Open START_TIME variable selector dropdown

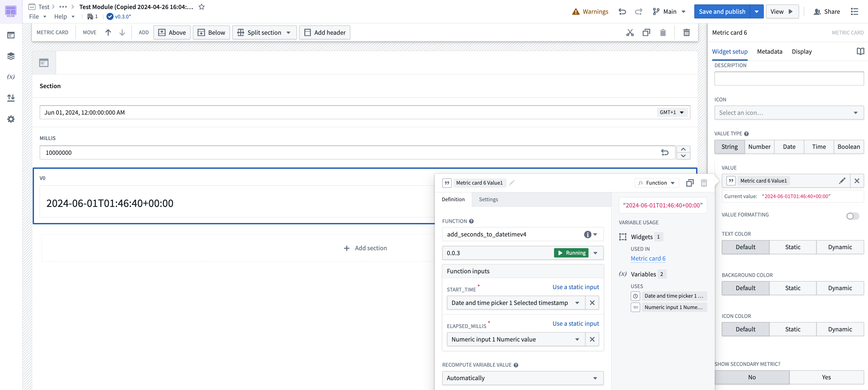point(516,303)
